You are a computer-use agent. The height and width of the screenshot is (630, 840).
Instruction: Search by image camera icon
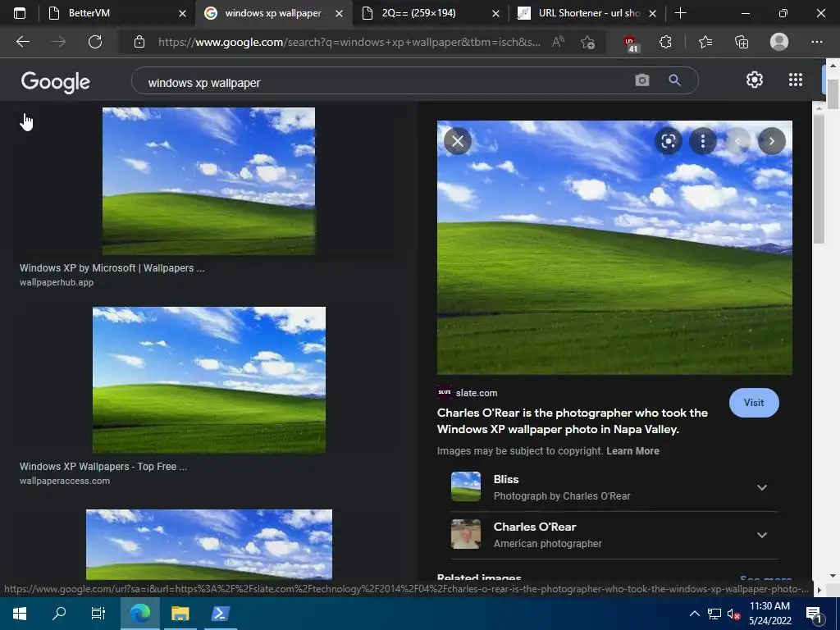point(641,80)
